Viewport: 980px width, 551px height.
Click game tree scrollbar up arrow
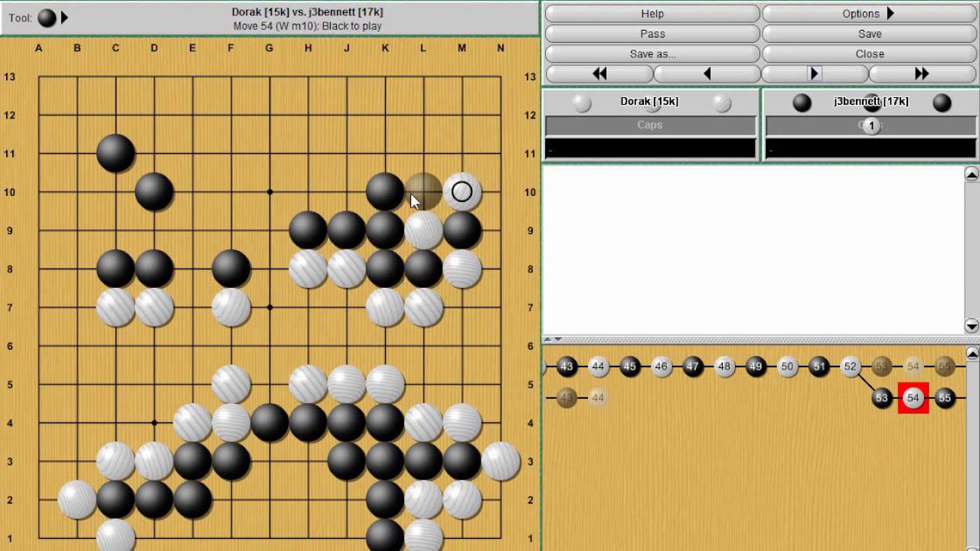[972, 354]
